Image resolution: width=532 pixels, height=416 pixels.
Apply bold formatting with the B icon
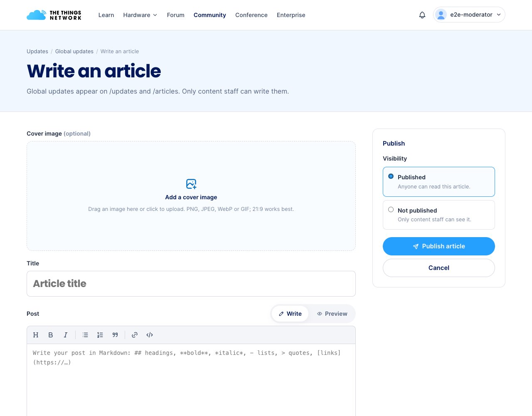[51, 335]
